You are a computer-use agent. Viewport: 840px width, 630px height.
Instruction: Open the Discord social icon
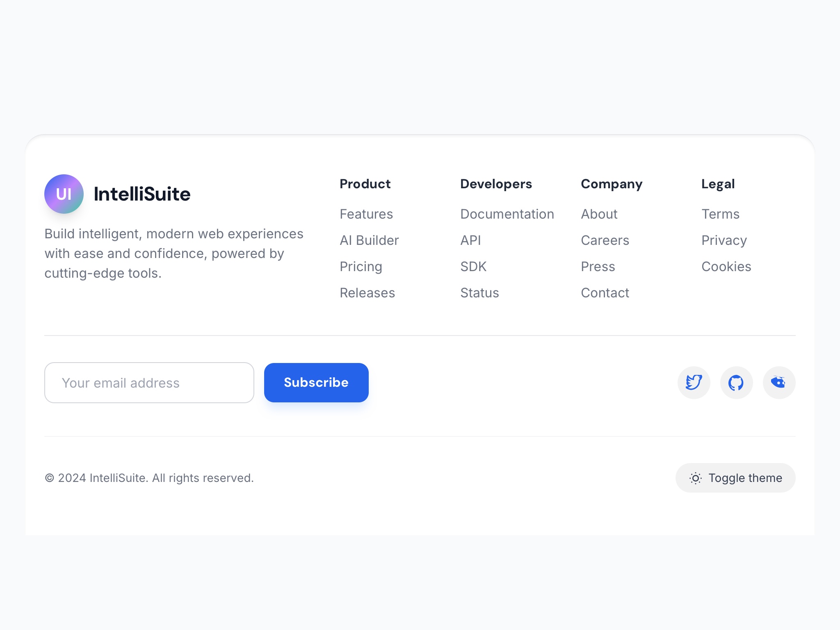(x=779, y=382)
